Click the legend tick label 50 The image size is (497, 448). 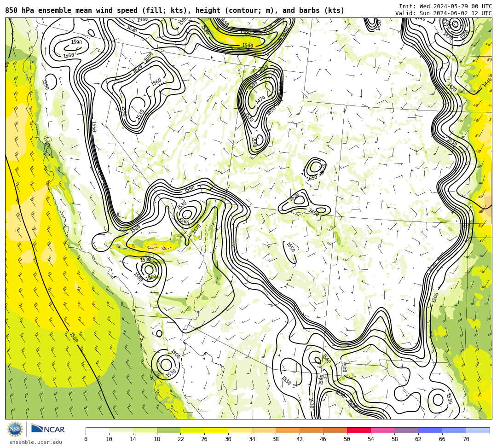[347, 439]
